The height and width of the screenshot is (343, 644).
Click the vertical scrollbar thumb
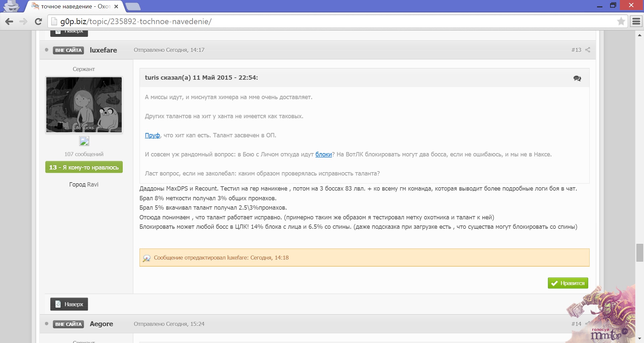pyautogui.click(x=640, y=253)
